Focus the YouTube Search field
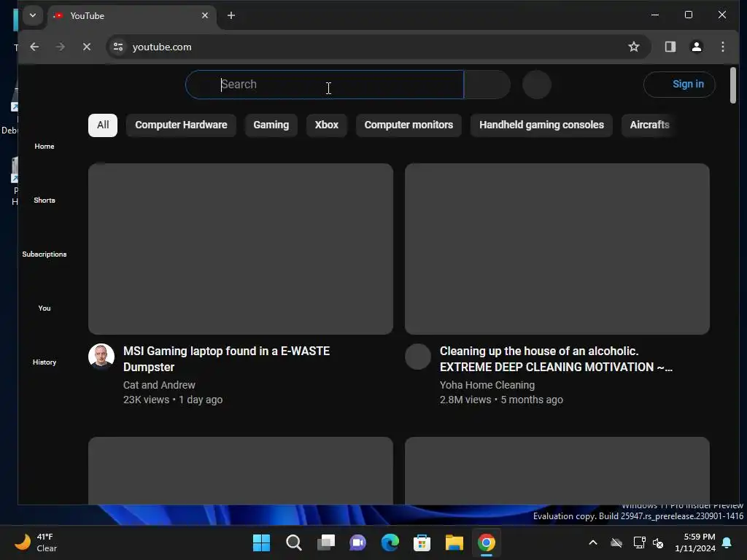The image size is (747, 560). click(325, 85)
